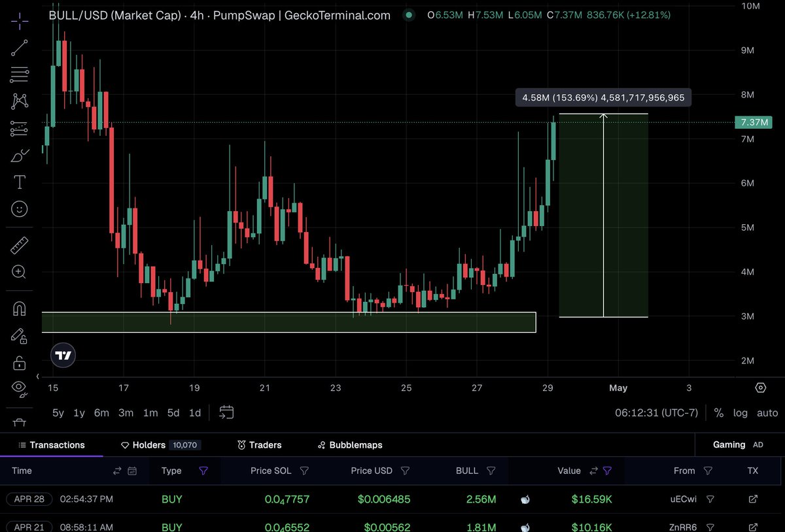Open transaction link for APR 28 row
The height and width of the screenshot is (532, 785).
point(753,499)
